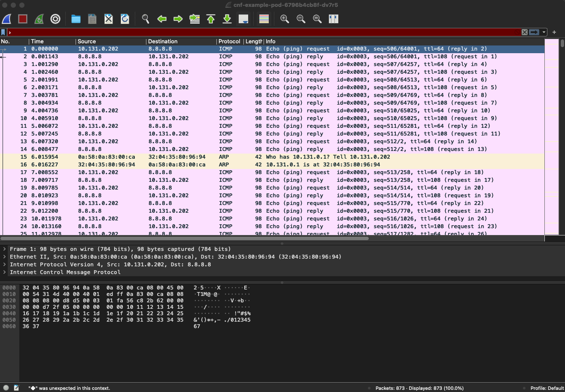
Task: Select packet 13 echo request seq=512/2
Action: coord(272,142)
